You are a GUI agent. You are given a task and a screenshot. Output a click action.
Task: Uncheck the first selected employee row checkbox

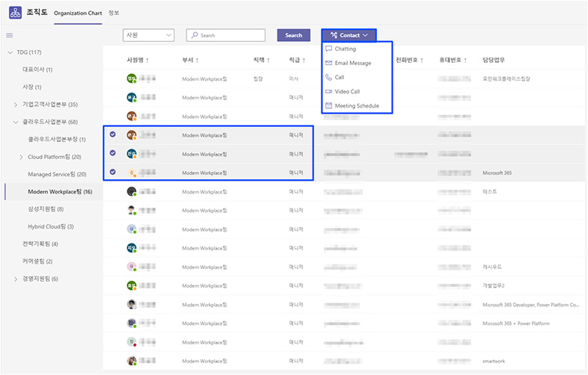coord(113,134)
